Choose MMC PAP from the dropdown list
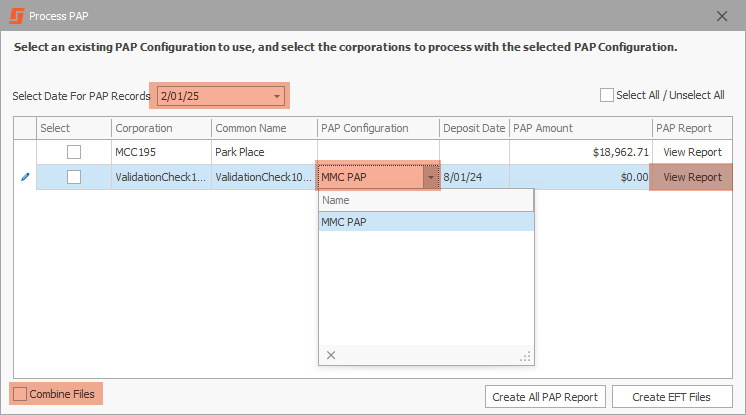Image resolution: width=746 pixels, height=415 pixels. point(426,222)
